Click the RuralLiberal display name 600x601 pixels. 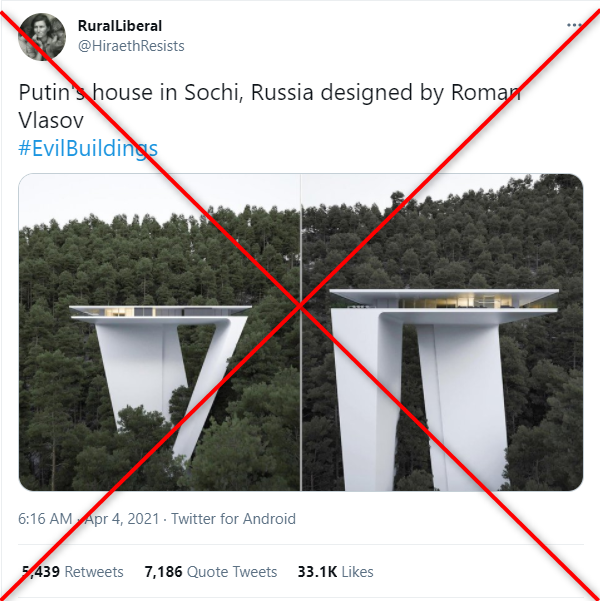click(x=120, y=26)
